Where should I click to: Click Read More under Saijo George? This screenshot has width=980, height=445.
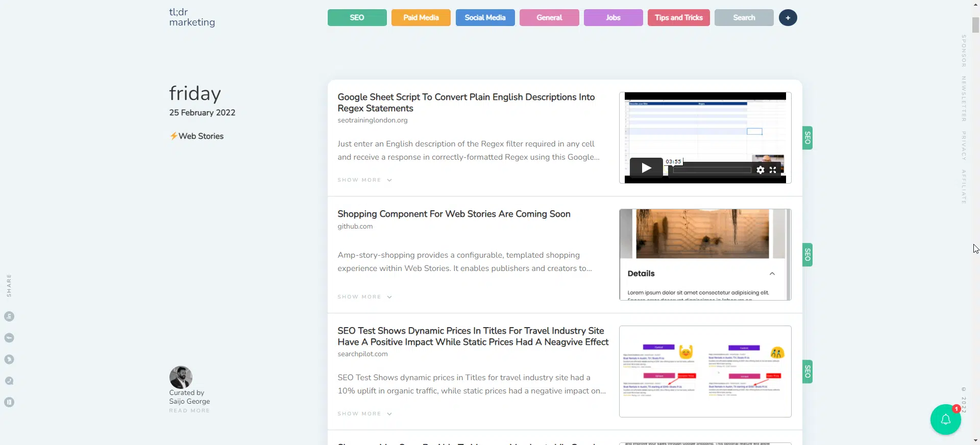pos(189,411)
